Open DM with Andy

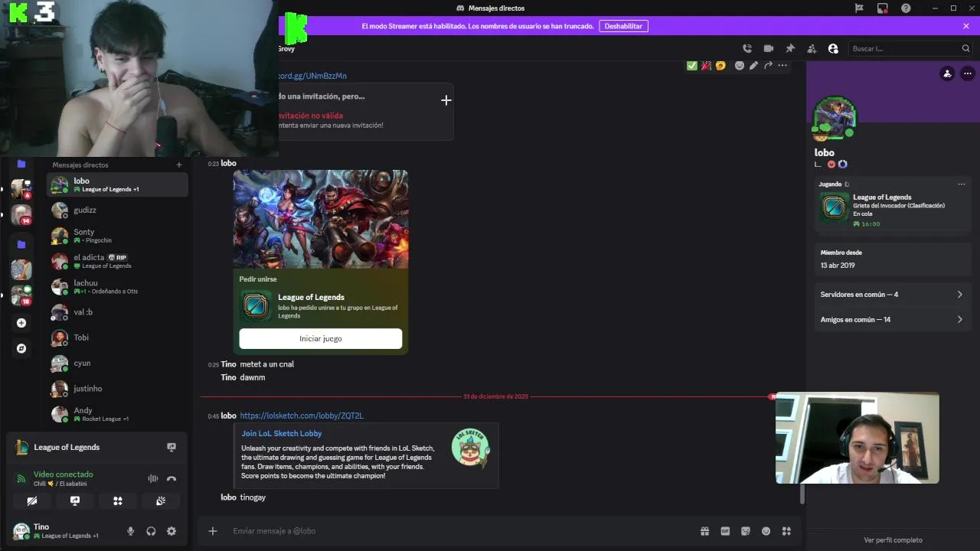coord(117,414)
